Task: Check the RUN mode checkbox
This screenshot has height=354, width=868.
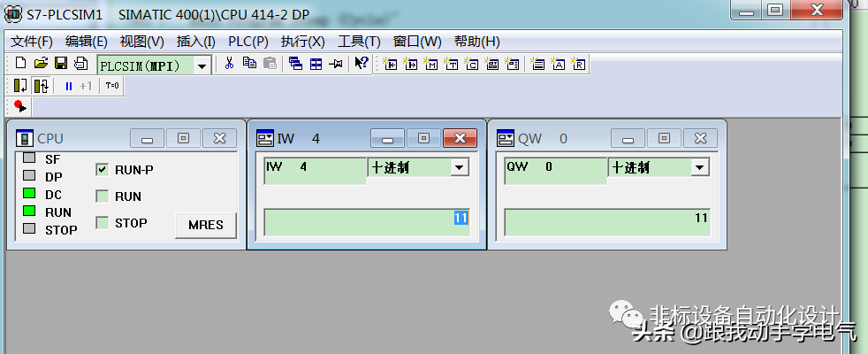Action: click(102, 196)
